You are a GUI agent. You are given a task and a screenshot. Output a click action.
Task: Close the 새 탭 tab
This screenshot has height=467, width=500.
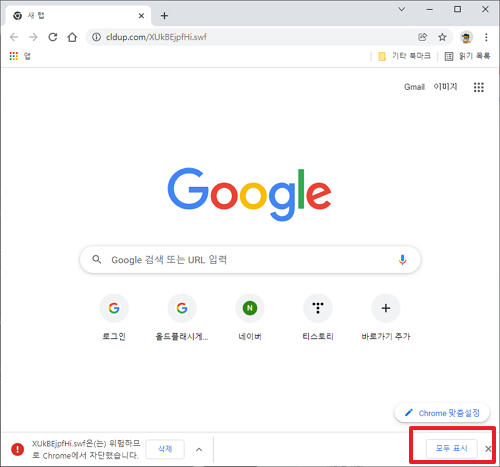coord(141,16)
